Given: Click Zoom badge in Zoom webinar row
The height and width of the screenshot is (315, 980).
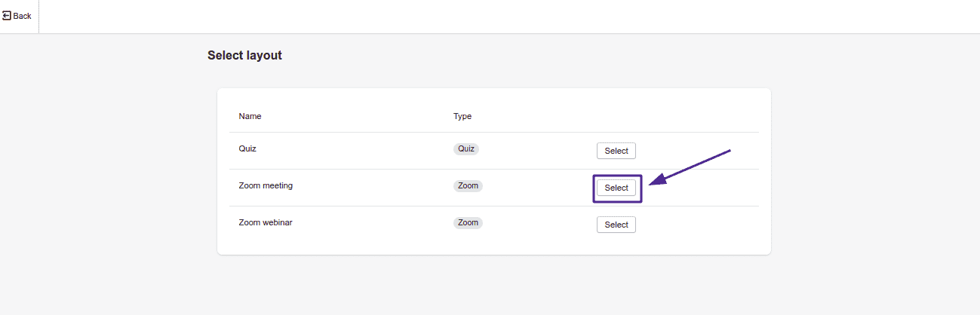Looking at the screenshot, I should click(x=468, y=222).
